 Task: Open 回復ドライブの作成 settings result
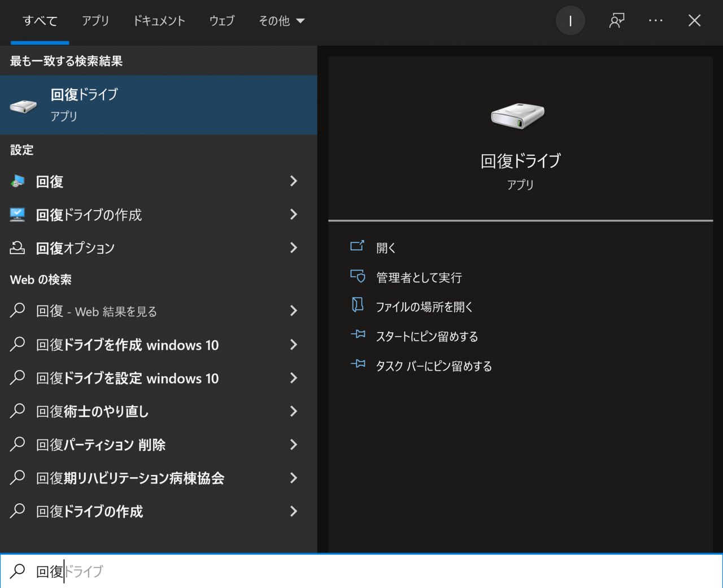[x=158, y=215]
